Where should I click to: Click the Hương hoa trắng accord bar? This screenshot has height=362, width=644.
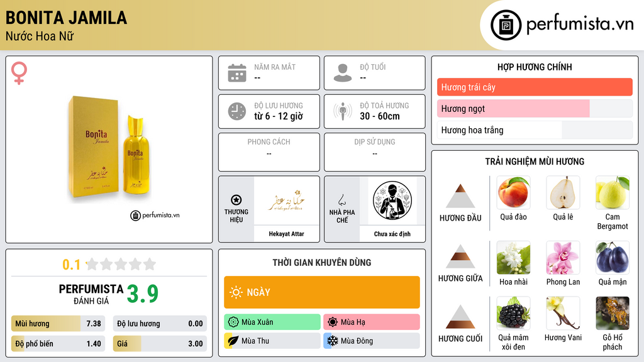coord(535,130)
